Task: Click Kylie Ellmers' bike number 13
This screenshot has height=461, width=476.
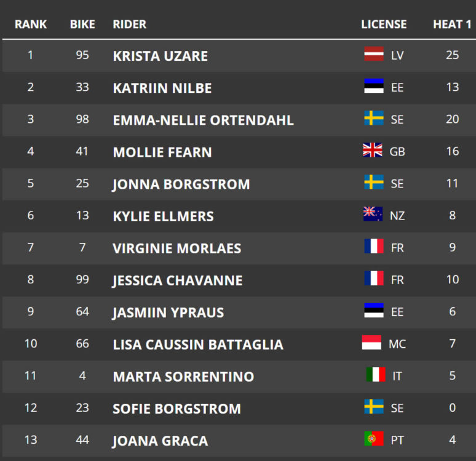Action: 82,216
